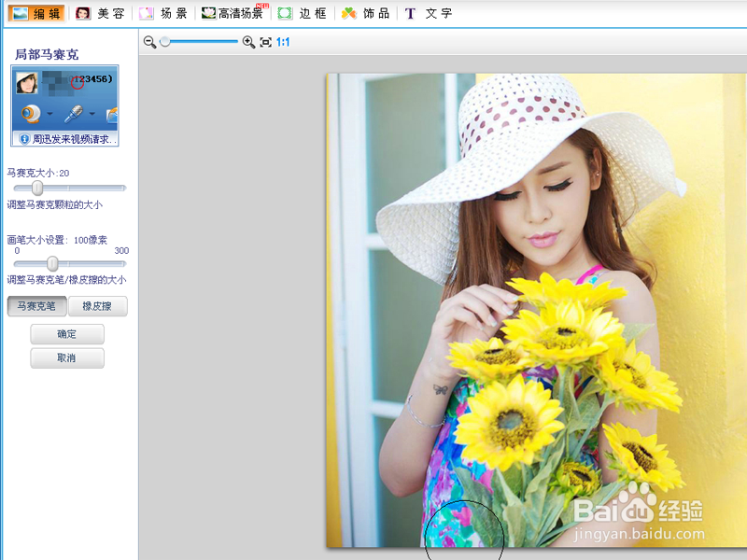Switch to the 美容 tab
Viewport: 747px width, 560px height.
101,13
